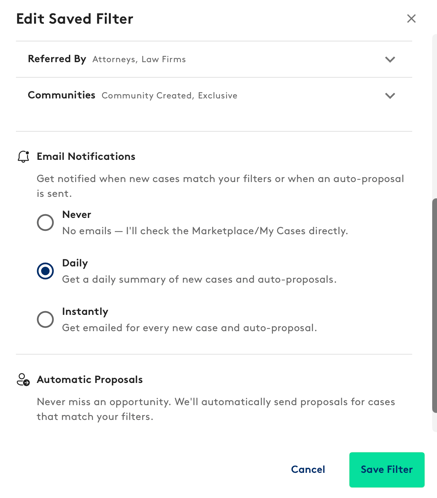This screenshot has width=437, height=498.
Task: Click the Email Notifications heading
Action: pos(86,156)
